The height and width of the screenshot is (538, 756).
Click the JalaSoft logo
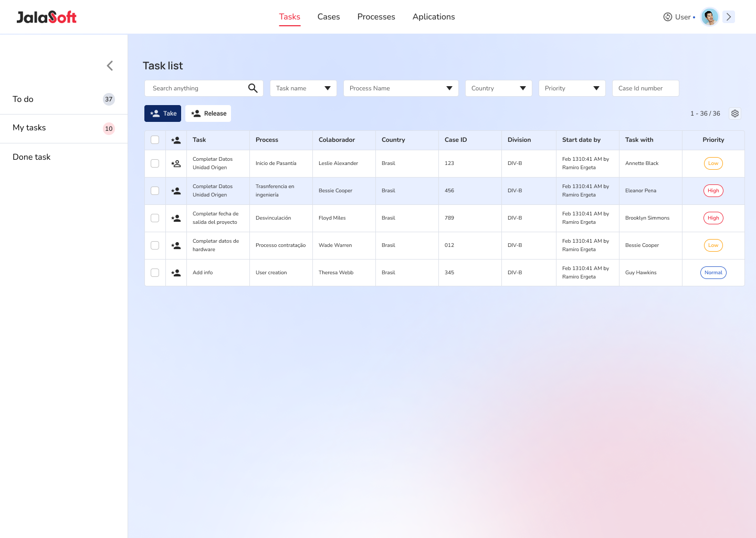[47, 17]
